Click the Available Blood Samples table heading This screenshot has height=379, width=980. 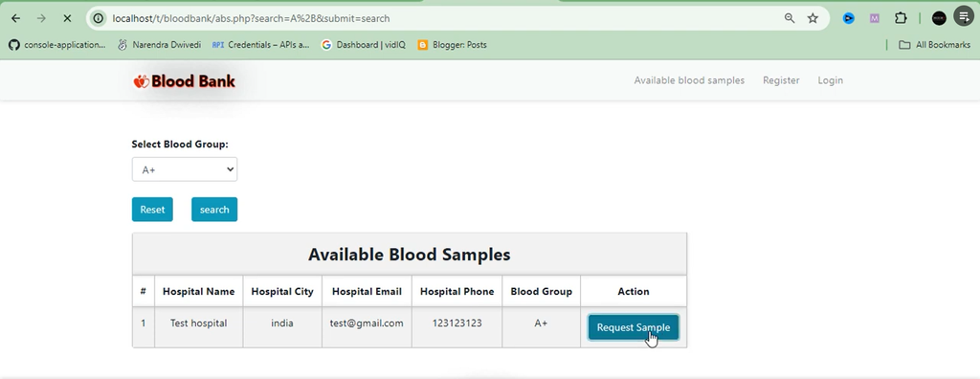[x=410, y=255]
